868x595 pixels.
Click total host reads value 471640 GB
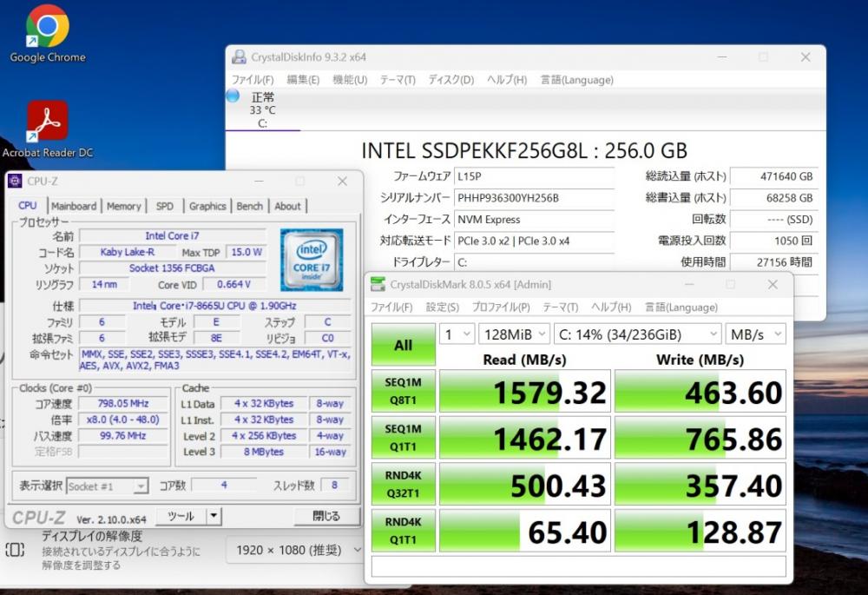pos(774,176)
